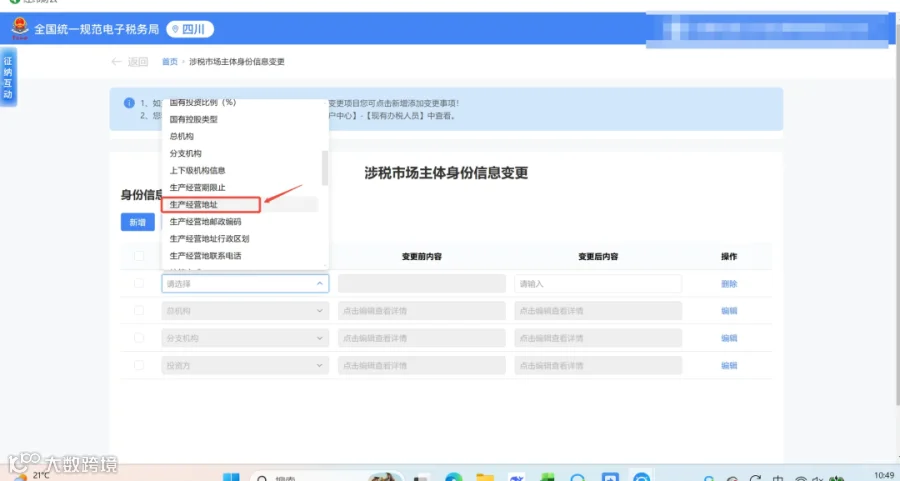Select 国有控股类型 from the dropdown list
Viewport: 900px width, 481px height.
click(193, 119)
